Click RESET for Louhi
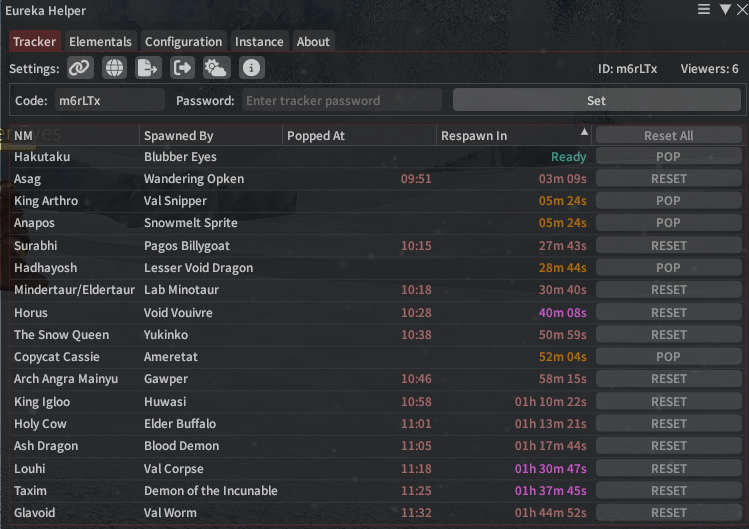 coord(668,468)
